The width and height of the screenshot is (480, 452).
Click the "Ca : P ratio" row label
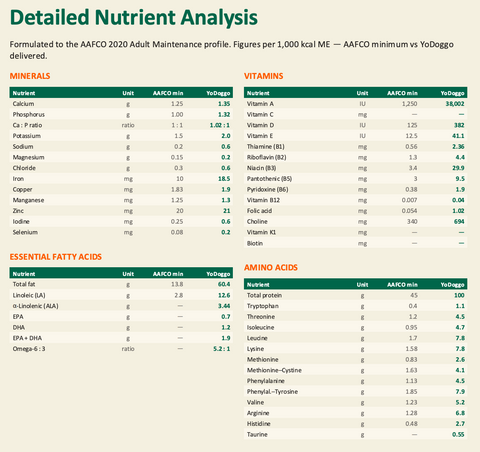pyautogui.click(x=27, y=125)
